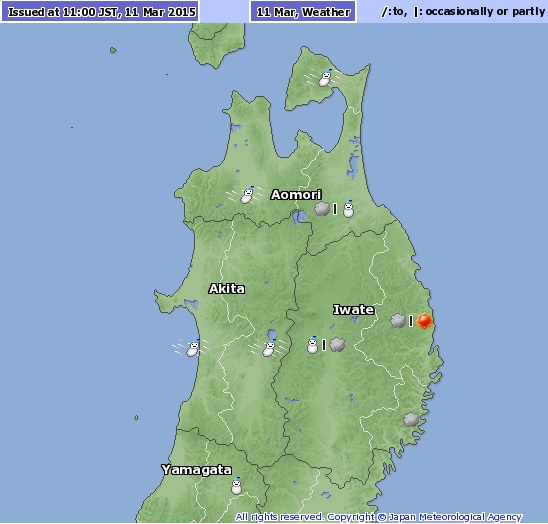Click the snowstorm icon off Akita's coast
548x524 pixels.
click(x=191, y=348)
